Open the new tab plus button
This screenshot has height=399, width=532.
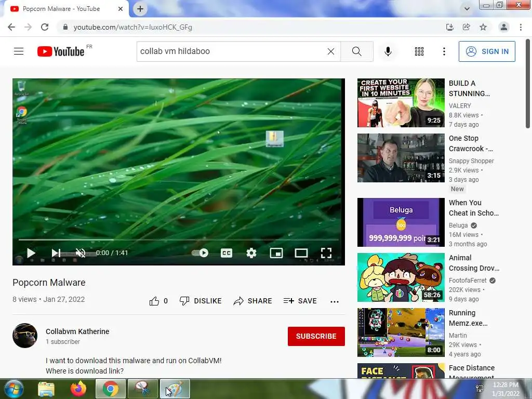(x=140, y=9)
